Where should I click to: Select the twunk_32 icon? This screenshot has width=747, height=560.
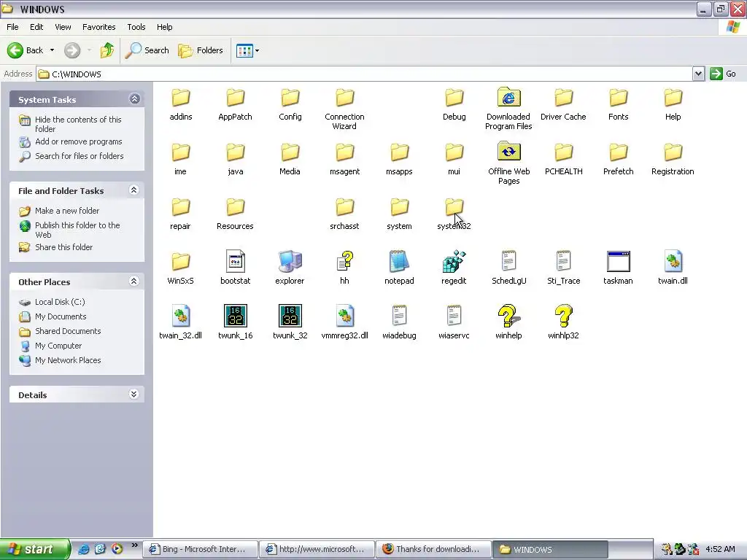[290, 316]
